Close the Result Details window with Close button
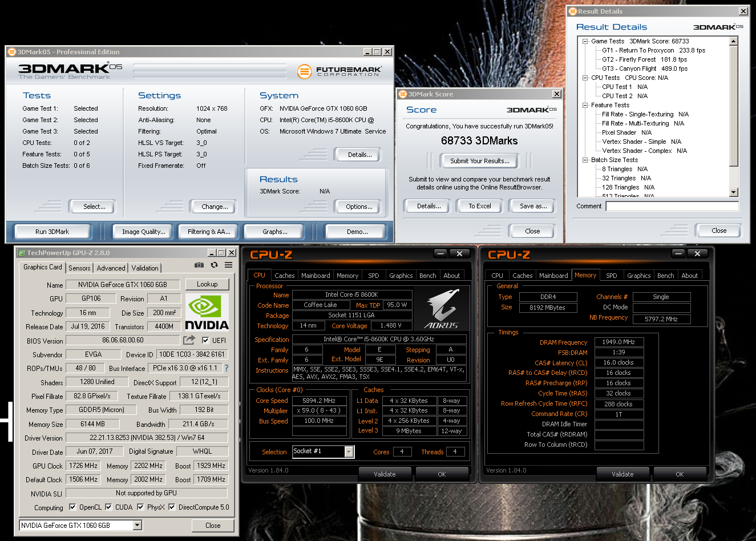The image size is (756, 541). [x=719, y=231]
